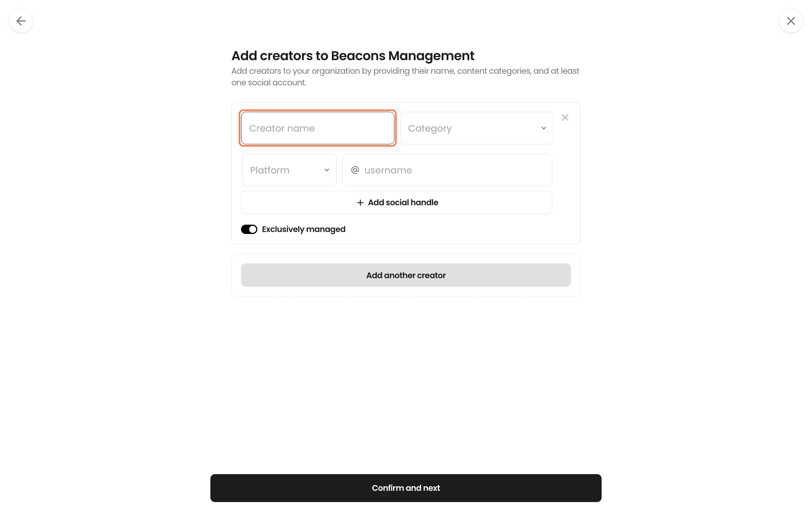Go back with the left arrow icon
The width and height of the screenshot is (812, 530).
tap(21, 21)
